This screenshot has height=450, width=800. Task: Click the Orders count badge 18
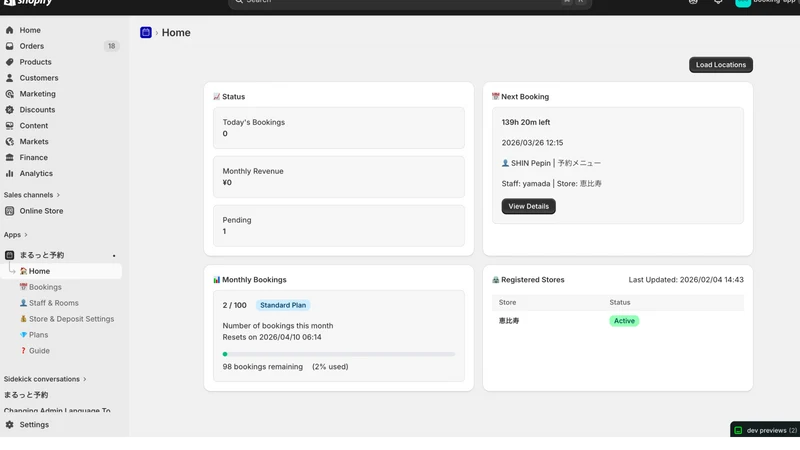click(111, 46)
